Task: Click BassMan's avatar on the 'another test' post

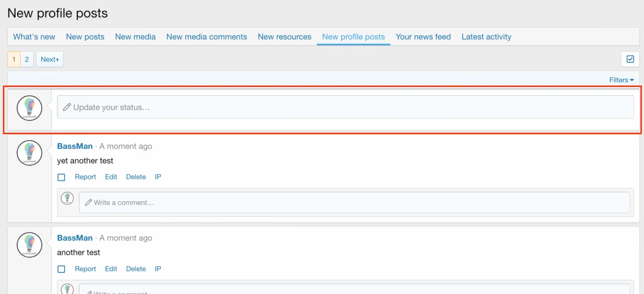Action: click(29, 244)
